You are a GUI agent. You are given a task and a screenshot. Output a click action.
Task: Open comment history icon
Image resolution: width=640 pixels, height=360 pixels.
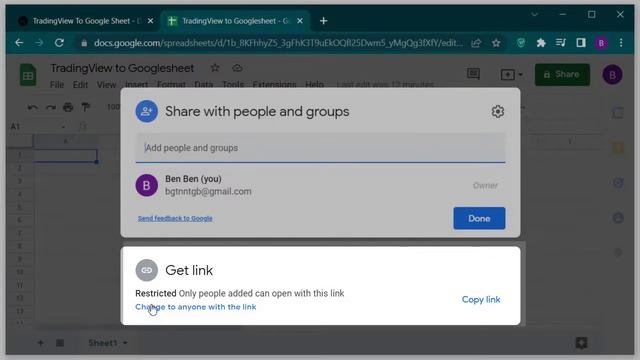pyautogui.click(x=473, y=74)
